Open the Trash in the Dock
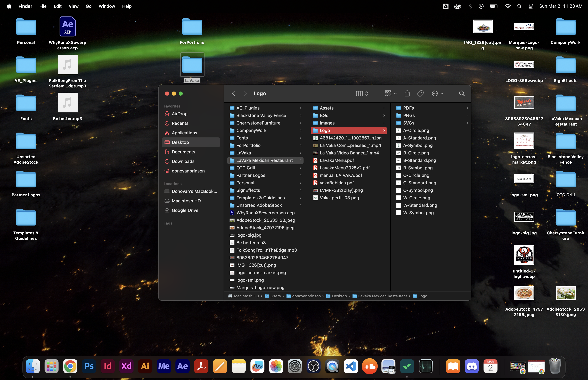 [x=555, y=366]
